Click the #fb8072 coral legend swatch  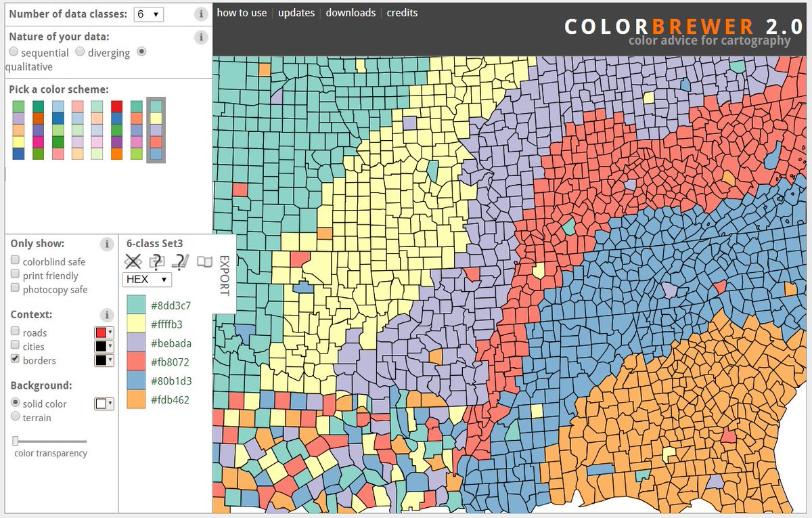coord(136,362)
